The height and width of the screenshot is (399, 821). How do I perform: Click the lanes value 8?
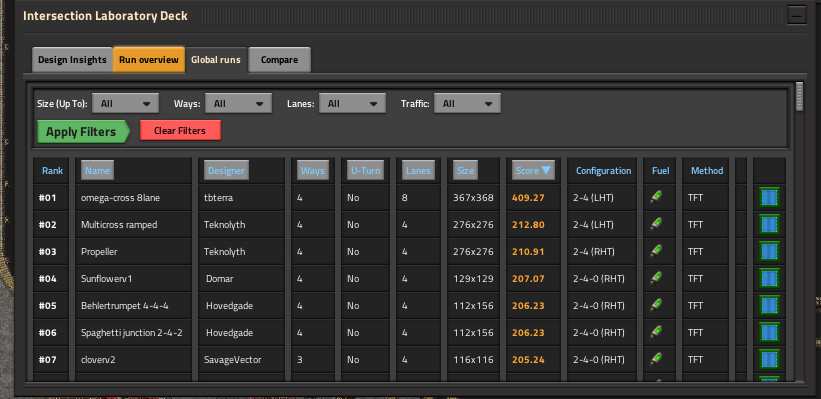point(405,198)
